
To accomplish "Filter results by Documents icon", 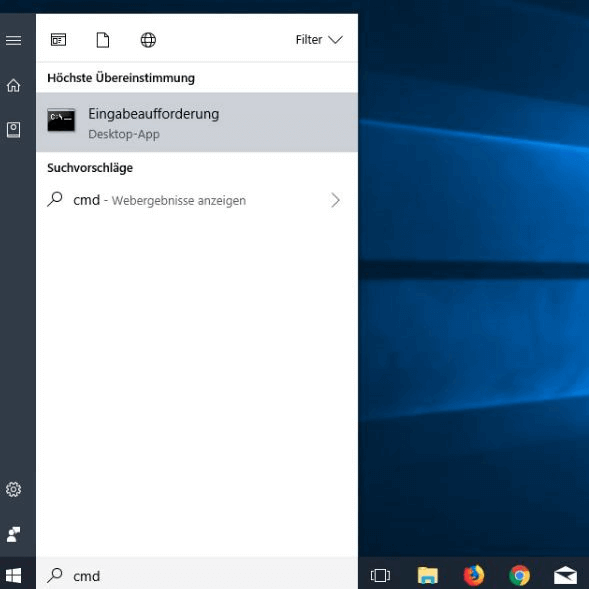I will click(x=103, y=40).
